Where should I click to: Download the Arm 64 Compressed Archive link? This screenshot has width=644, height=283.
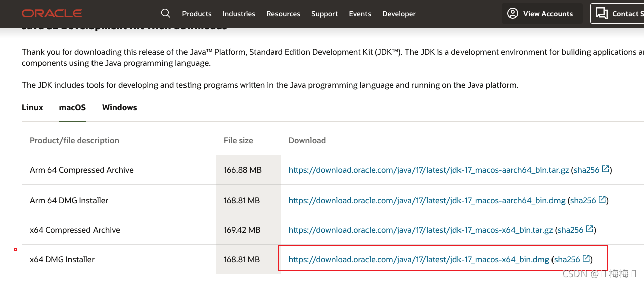coord(428,170)
